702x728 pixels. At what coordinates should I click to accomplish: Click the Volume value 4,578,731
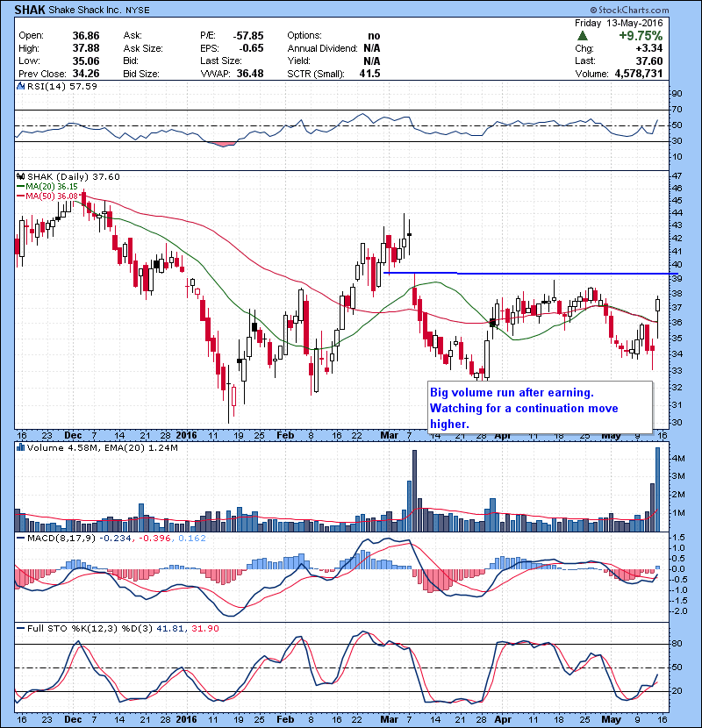coord(639,74)
